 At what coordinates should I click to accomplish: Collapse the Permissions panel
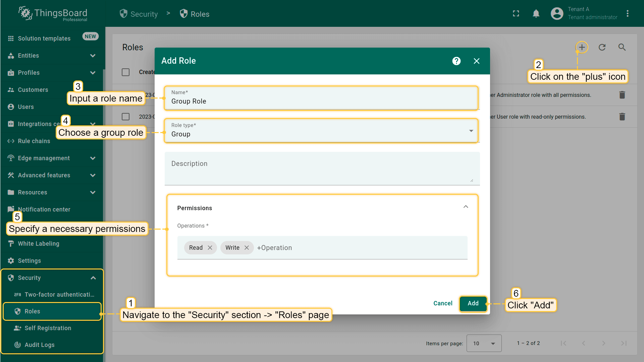[x=466, y=207]
